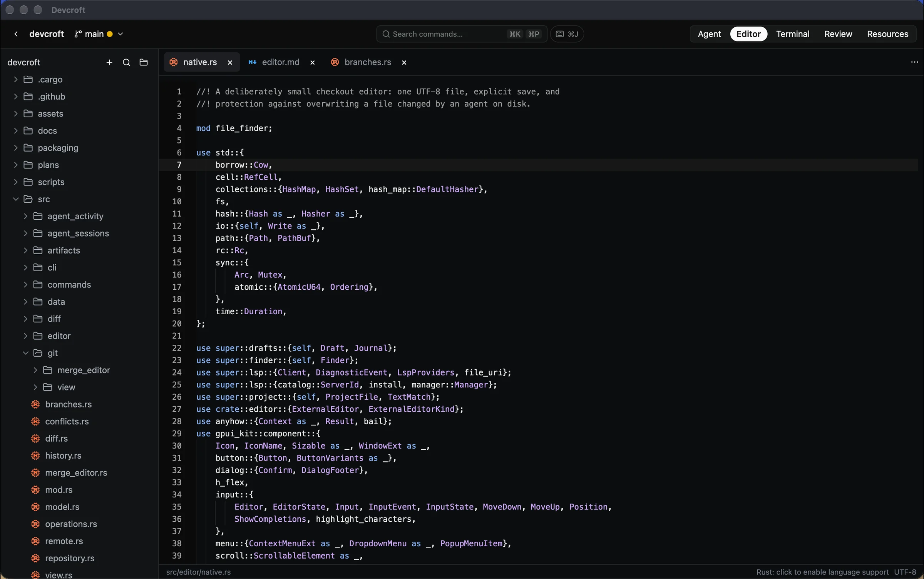This screenshot has width=924, height=579.
Task: Click Rust: click to enable language support
Action: (822, 572)
